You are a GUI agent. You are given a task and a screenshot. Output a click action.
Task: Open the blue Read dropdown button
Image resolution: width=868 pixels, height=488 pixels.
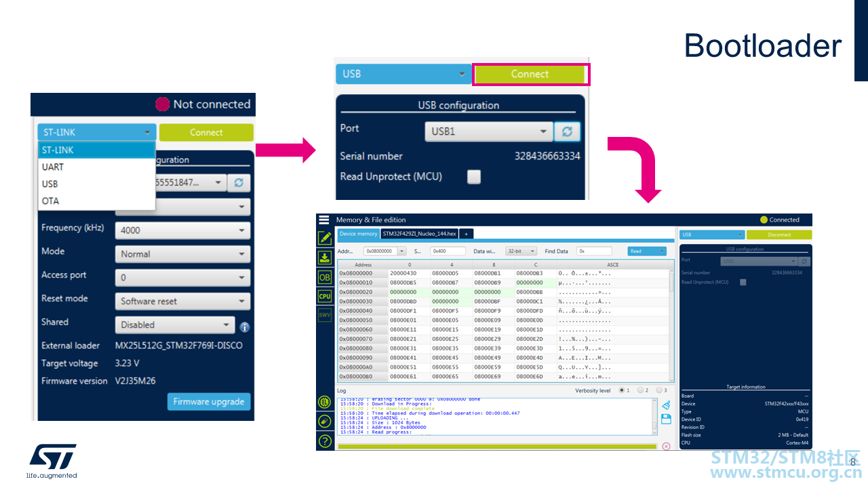(647, 251)
